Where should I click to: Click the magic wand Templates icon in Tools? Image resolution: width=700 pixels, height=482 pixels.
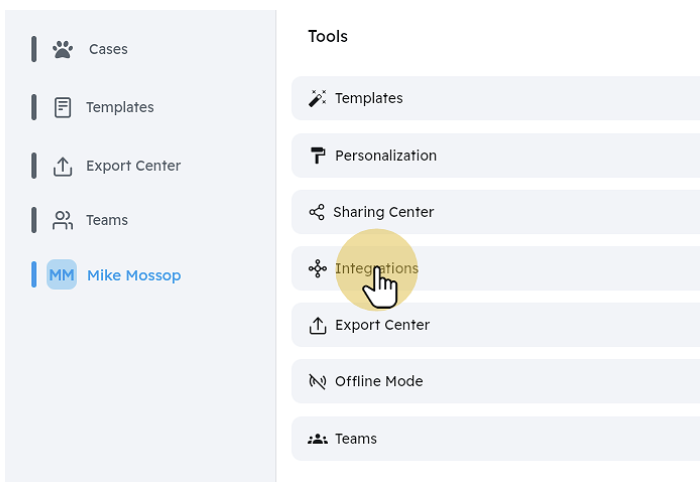tap(317, 98)
